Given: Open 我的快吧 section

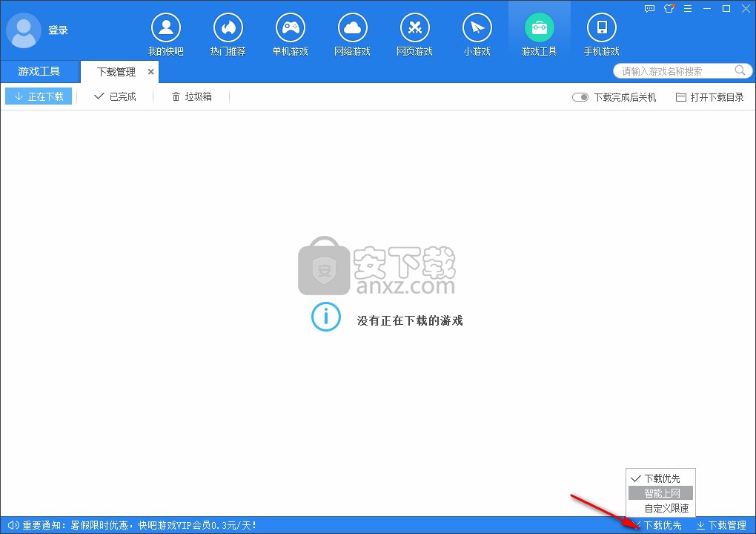Looking at the screenshot, I should 166,35.
